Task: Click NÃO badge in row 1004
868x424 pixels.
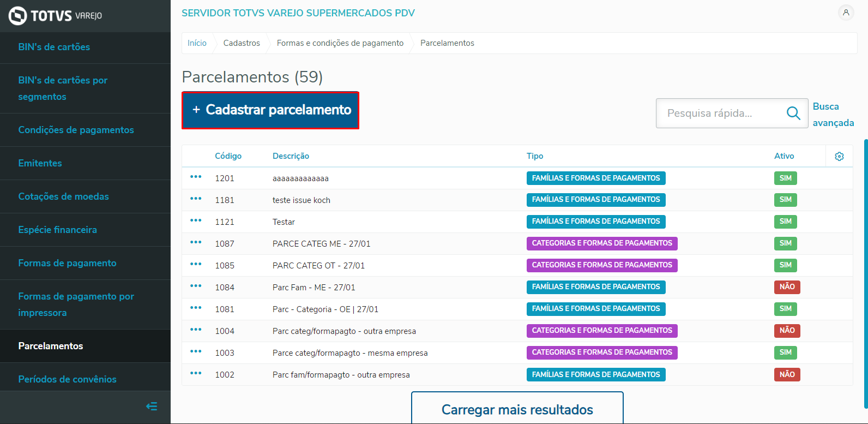Action: (x=787, y=331)
